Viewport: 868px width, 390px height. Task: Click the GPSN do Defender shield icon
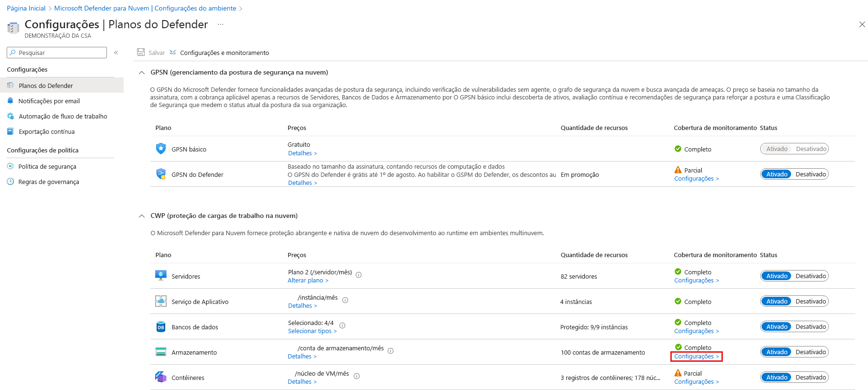(161, 174)
